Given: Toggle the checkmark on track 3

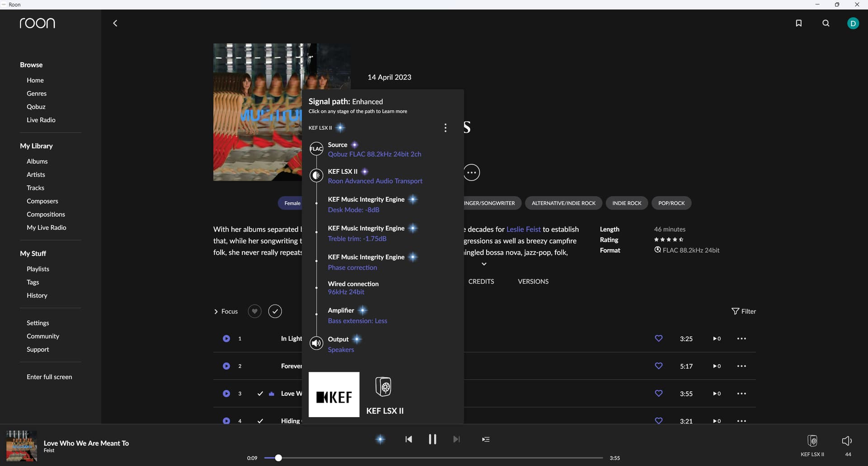Looking at the screenshot, I should (260, 394).
